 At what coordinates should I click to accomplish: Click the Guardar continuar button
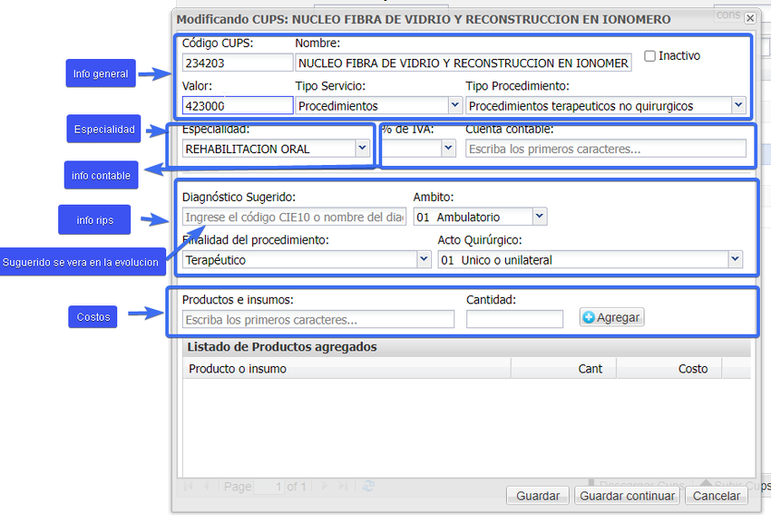pos(627,496)
